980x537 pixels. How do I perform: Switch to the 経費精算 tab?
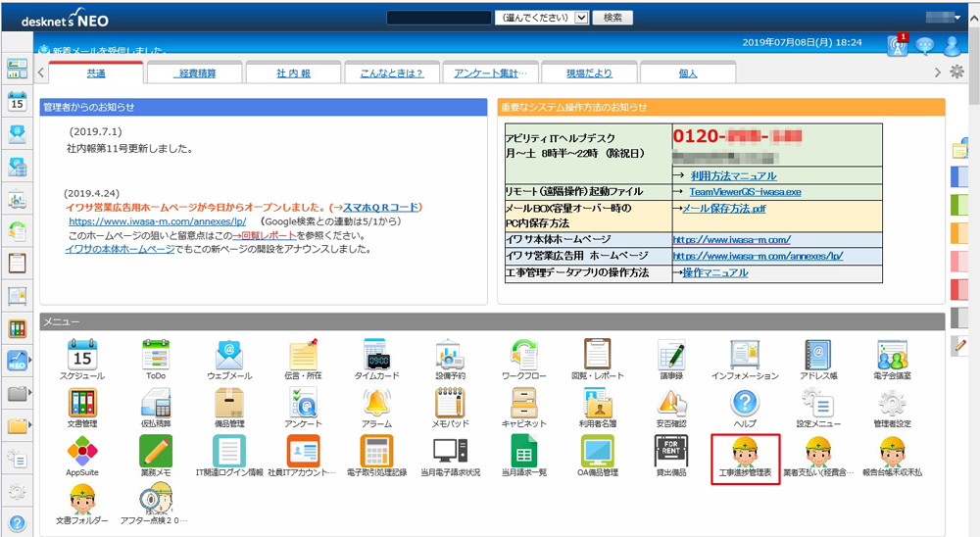195,73
